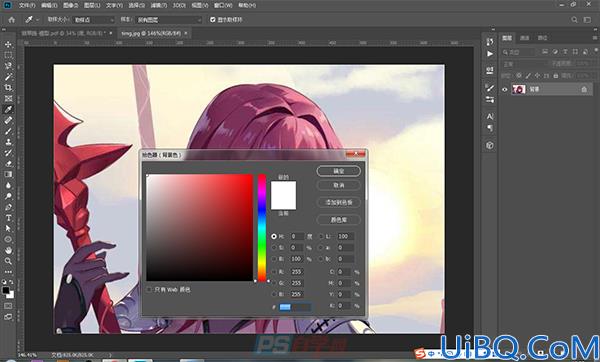
Task: Select the Eraser tool
Action: 8,163
